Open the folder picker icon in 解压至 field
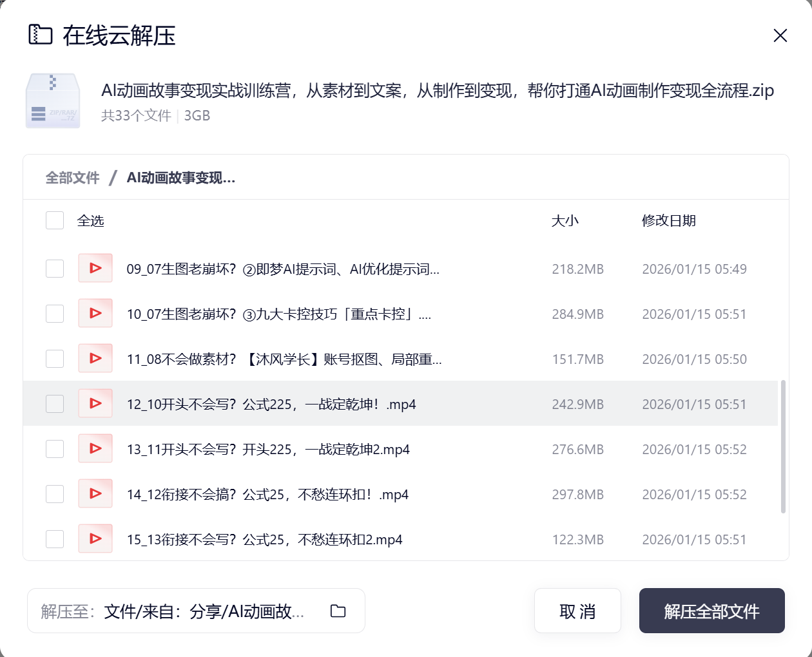The width and height of the screenshot is (812, 657). tap(337, 610)
